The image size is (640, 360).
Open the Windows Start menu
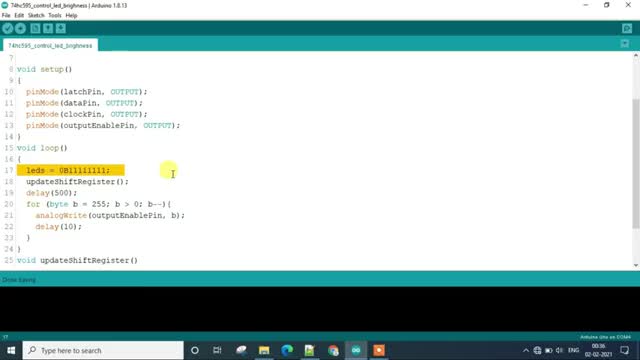click(x=11, y=351)
